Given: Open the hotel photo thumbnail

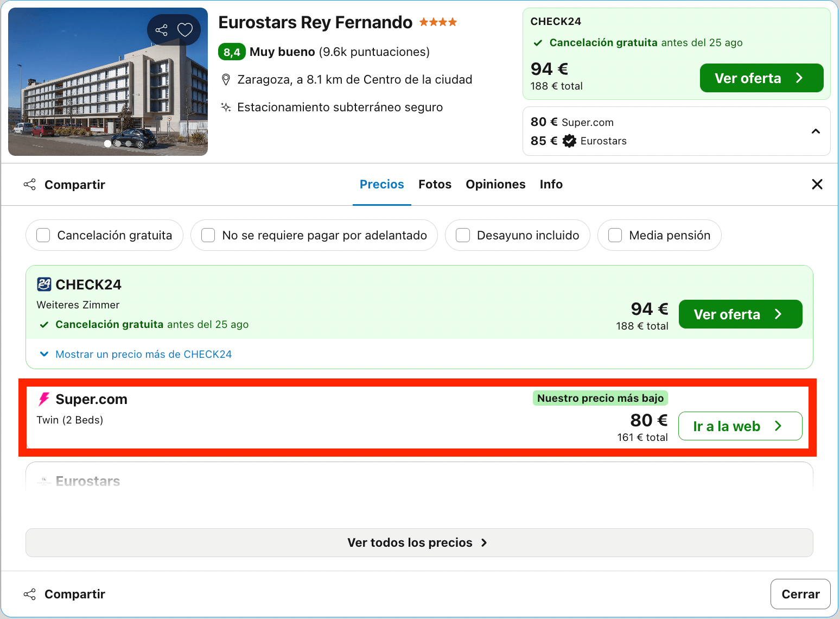Looking at the screenshot, I should 108,81.
